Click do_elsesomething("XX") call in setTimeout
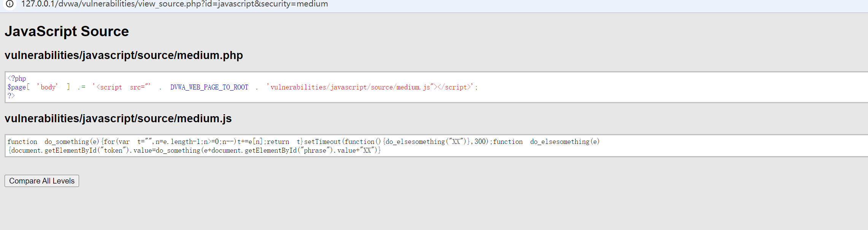This screenshot has width=868, height=230. point(426,142)
